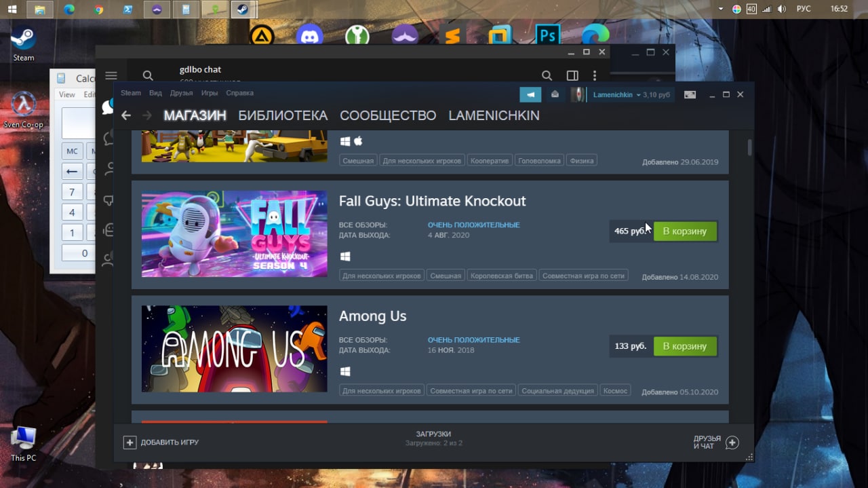Image resolution: width=868 pixels, height=488 pixels.
Task: Toggle the side panel icon in chat window
Action: [x=572, y=75]
